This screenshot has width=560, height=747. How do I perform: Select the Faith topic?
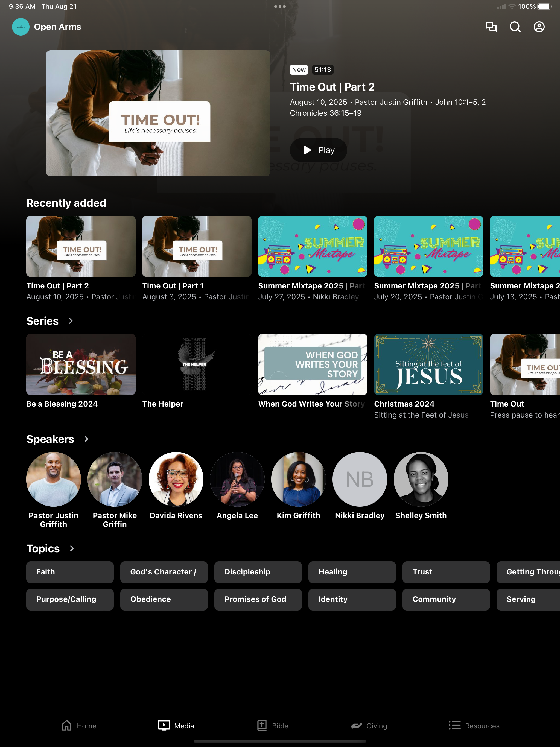(x=70, y=572)
